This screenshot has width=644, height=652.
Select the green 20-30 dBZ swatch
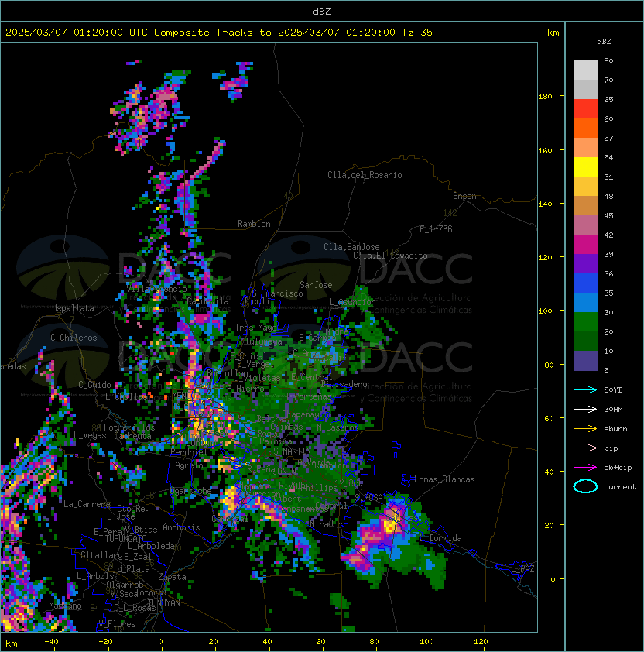[x=585, y=322]
